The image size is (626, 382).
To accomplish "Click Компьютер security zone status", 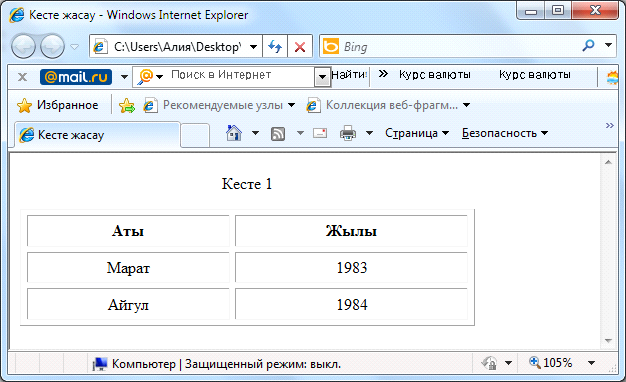I will [217, 364].
